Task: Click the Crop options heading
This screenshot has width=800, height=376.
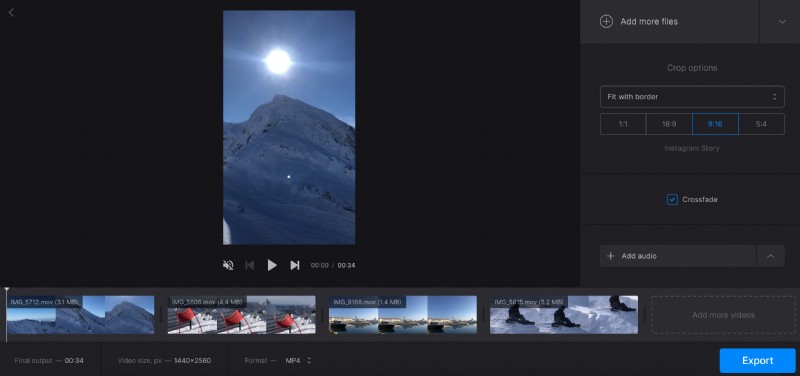Action: point(692,68)
